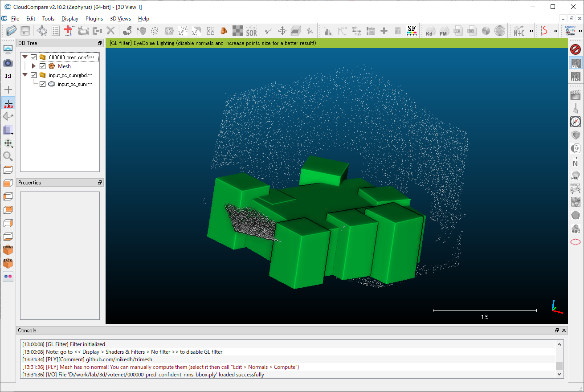Collapse the input_pc_sunrgbd branch
Viewport: 584px width, 392px height.
[25, 75]
